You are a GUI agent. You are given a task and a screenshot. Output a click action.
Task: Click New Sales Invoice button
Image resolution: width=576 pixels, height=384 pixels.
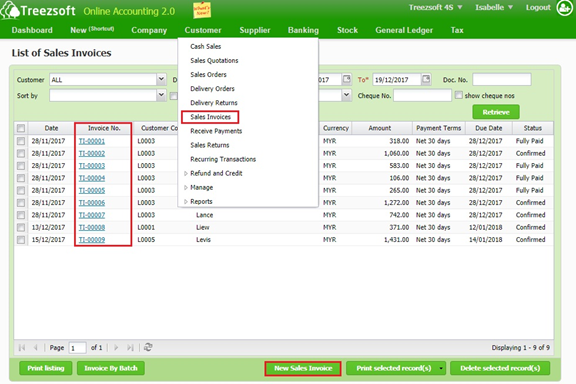[x=303, y=368]
